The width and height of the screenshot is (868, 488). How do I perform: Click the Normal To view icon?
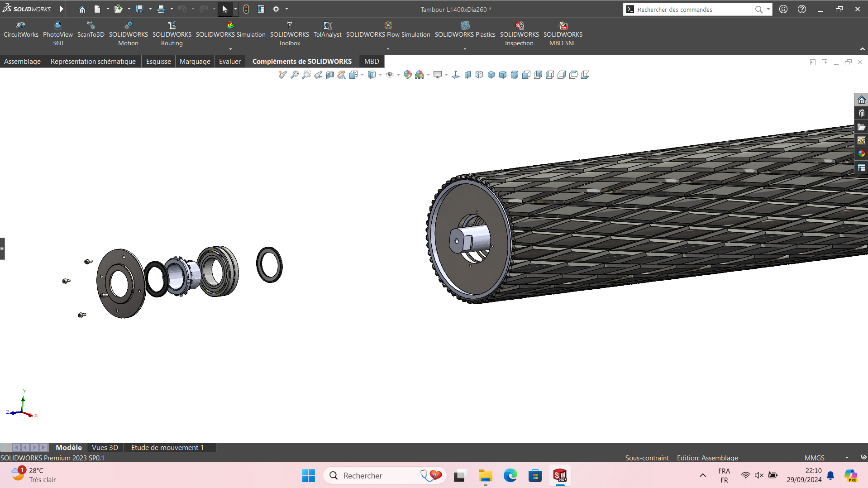456,75
